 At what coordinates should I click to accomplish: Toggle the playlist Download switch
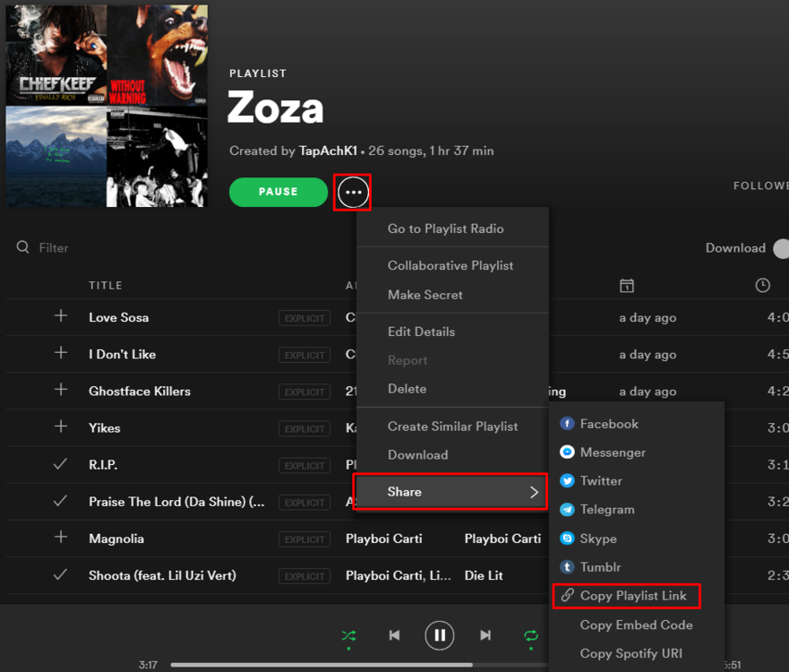(780, 248)
